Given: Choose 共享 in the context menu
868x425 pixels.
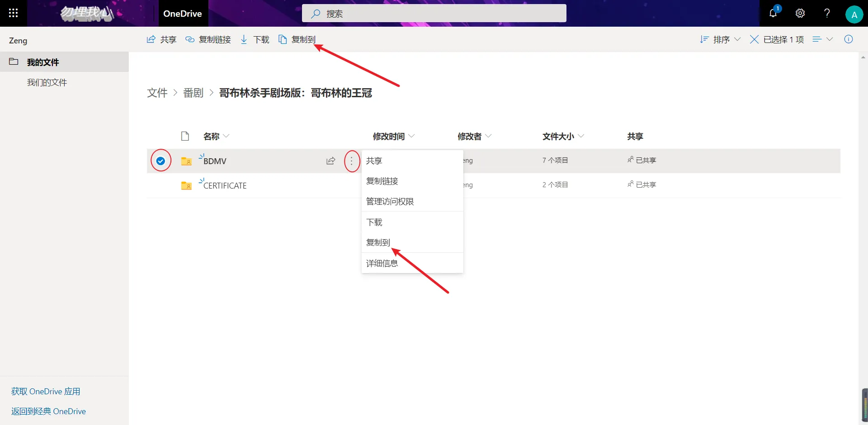Looking at the screenshot, I should point(412,161).
